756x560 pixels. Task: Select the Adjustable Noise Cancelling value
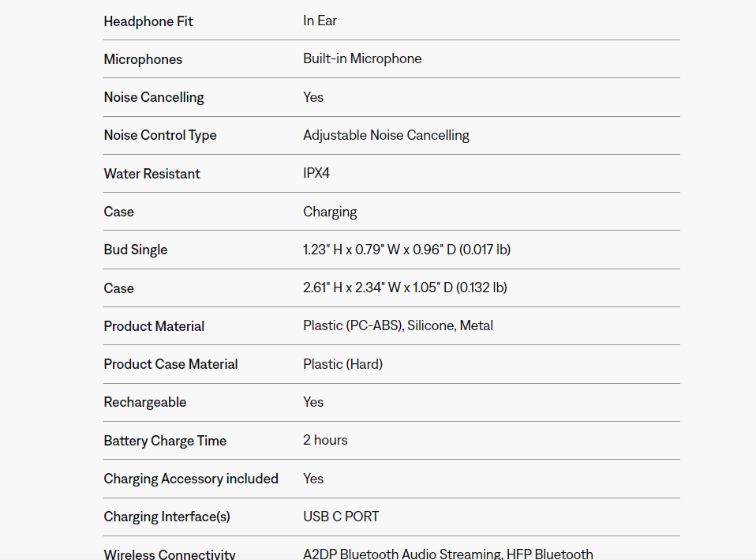[x=386, y=135]
